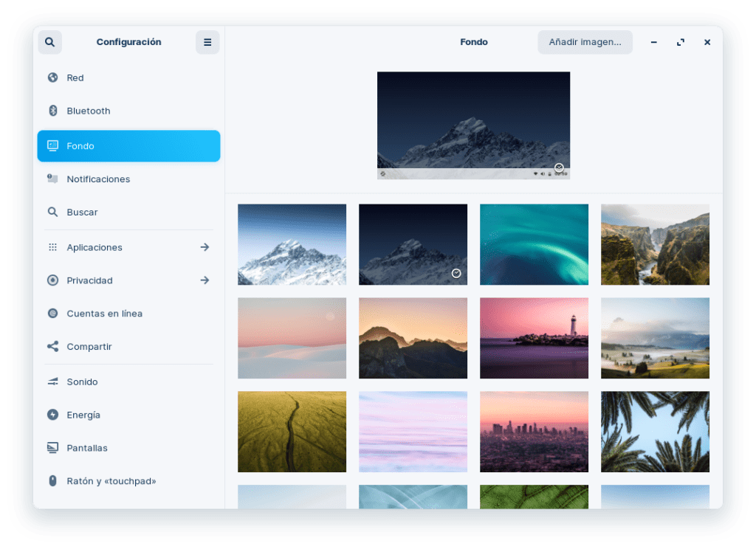This screenshot has height=549, width=756.
Task: Open Compartir settings
Action: coord(128,347)
